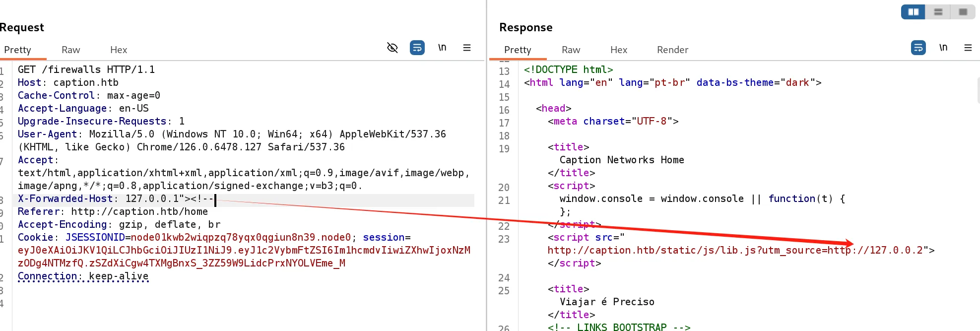Click the GET /firewalls HTTP/1.1 line
Image resolution: width=980 pixels, height=331 pixels.
pyautogui.click(x=86, y=69)
